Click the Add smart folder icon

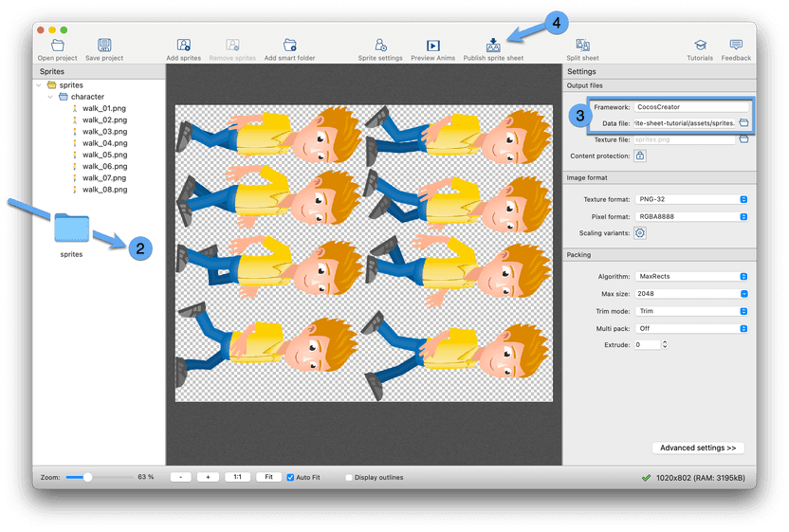coord(289,46)
